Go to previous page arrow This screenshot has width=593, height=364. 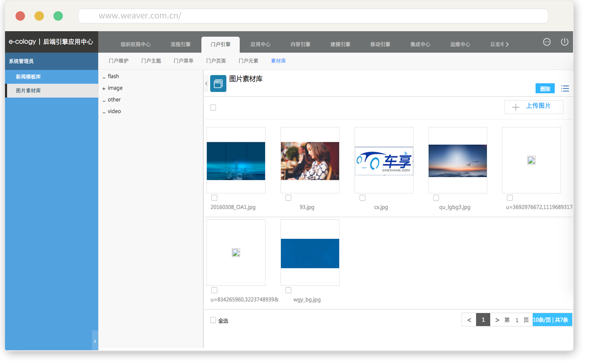click(x=469, y=320)
